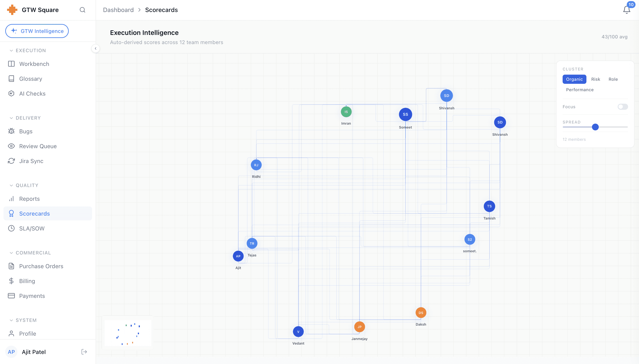
Task: Open Bugs from the sidebar
Action: [26, 131]
